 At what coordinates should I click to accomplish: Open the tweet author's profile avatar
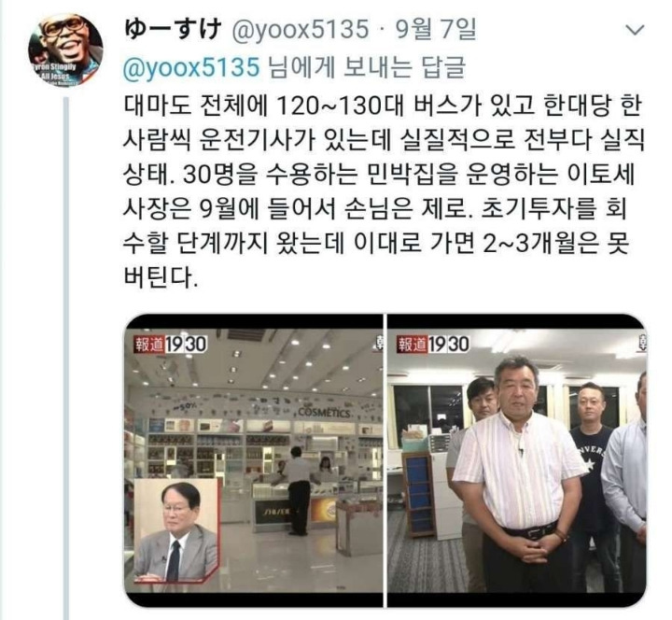(65, 50)
